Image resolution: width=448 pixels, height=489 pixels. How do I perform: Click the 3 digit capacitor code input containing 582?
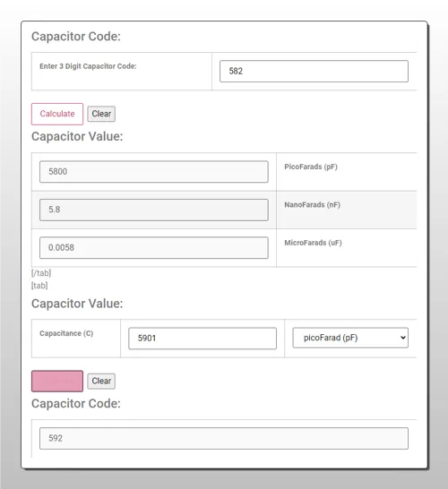314,71
